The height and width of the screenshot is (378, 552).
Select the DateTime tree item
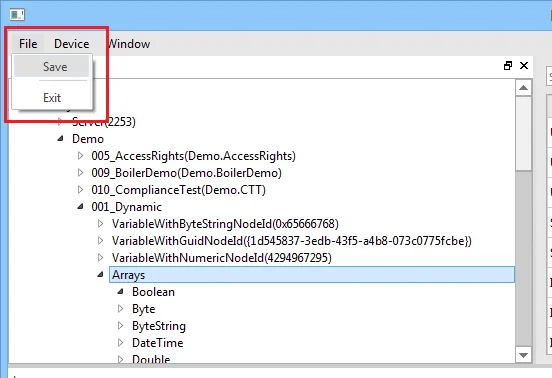(x=157, y=342)
